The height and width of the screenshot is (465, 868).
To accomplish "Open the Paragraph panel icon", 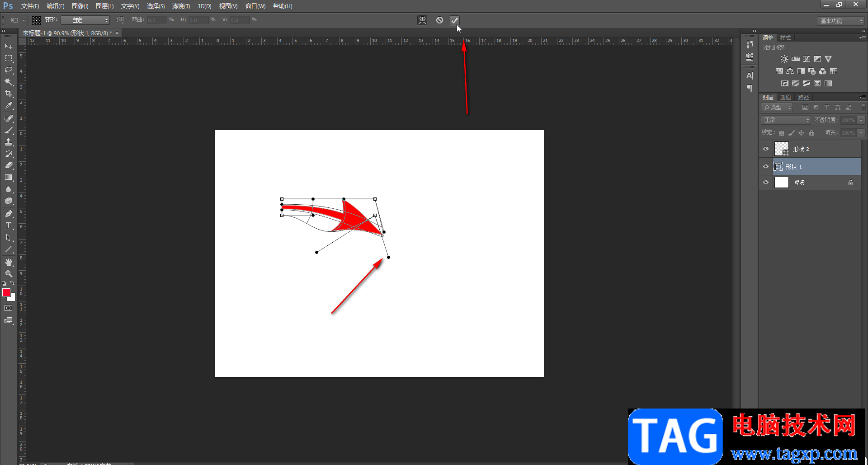I will tap(750, 88).
